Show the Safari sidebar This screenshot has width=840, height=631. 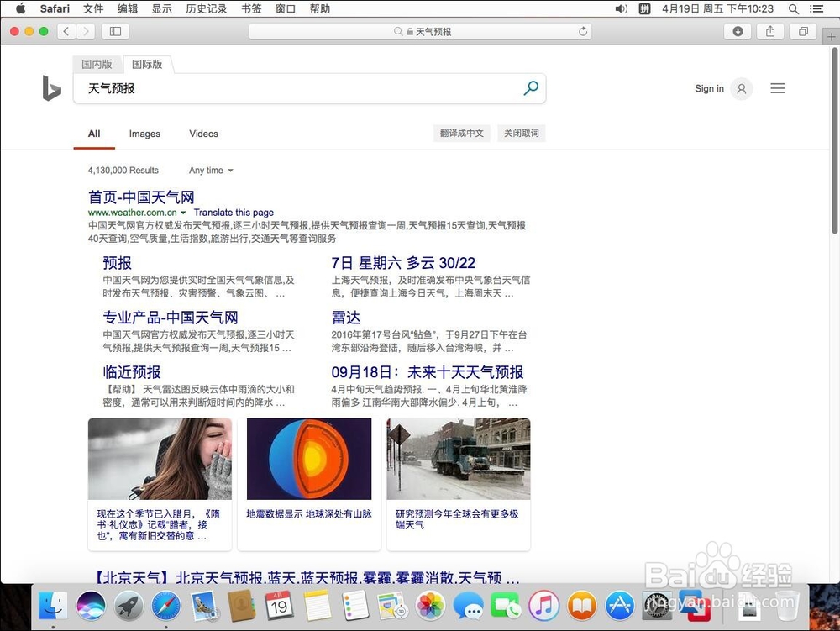click(x=115, y=32)
